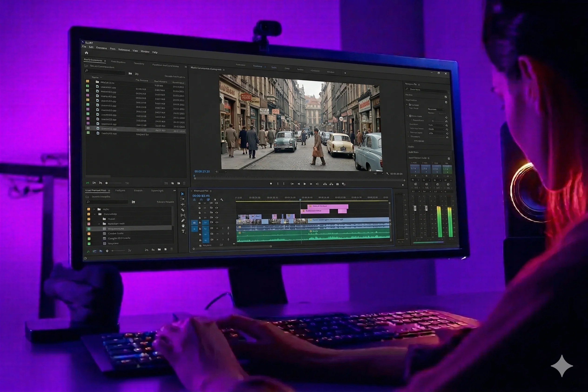Click the timeline wrench settings icon
This screenshot has height=392, width=588.
[x=222, y=200]
